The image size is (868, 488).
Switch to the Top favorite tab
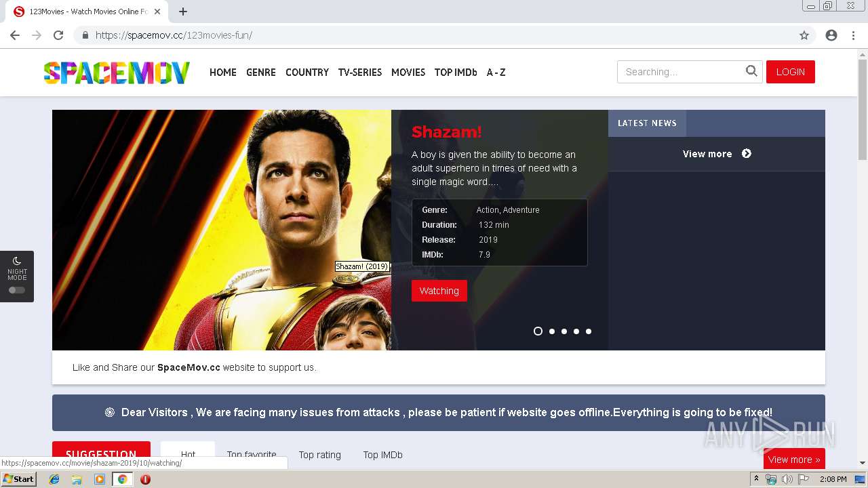252,455
